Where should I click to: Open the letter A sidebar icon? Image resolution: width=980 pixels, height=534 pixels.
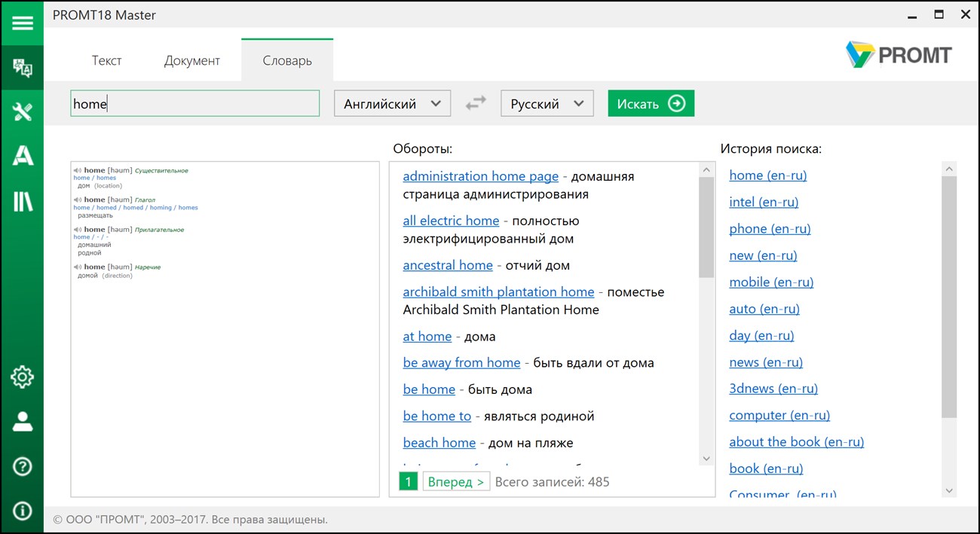tap(23, 156)
